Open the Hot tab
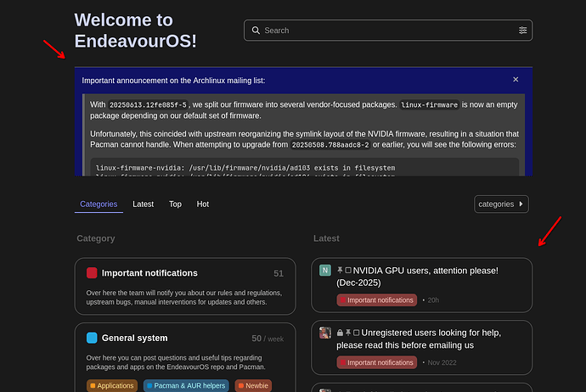The width and height of the screenshot is (586, 392). (203, 204)
